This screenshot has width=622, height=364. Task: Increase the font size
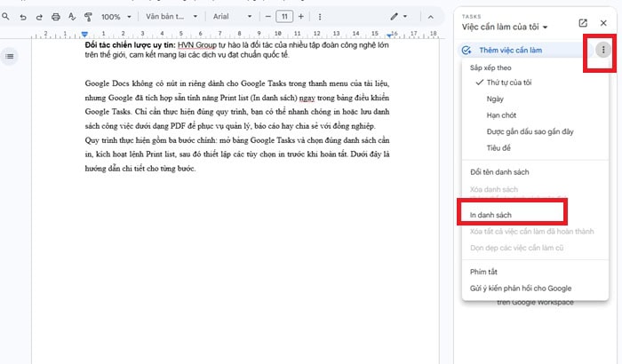[301, 17]
